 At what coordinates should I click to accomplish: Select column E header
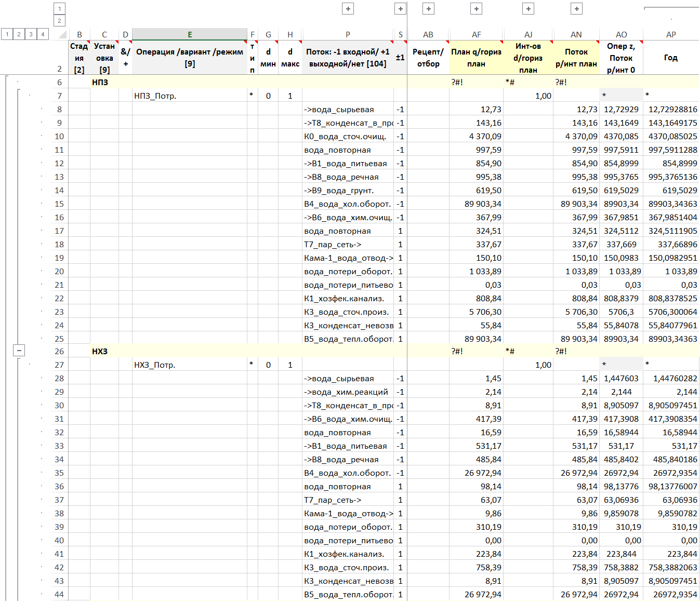[x=190, y=35]
